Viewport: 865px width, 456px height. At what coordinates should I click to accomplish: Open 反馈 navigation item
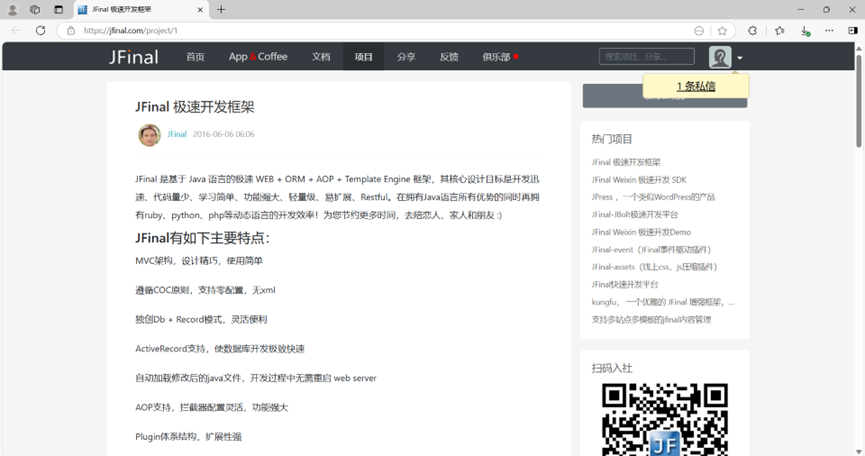coord(449,57)
